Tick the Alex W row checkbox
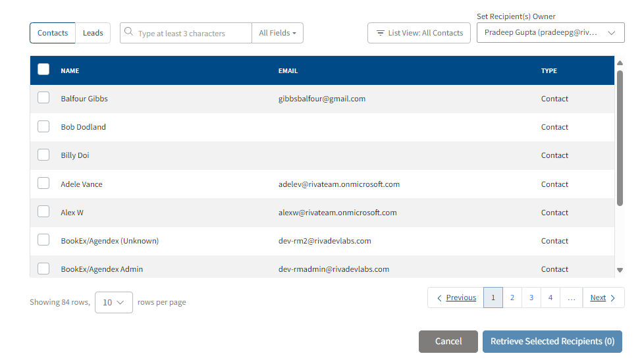This screenshot has width=642, height=364. (x=43, y=212)
